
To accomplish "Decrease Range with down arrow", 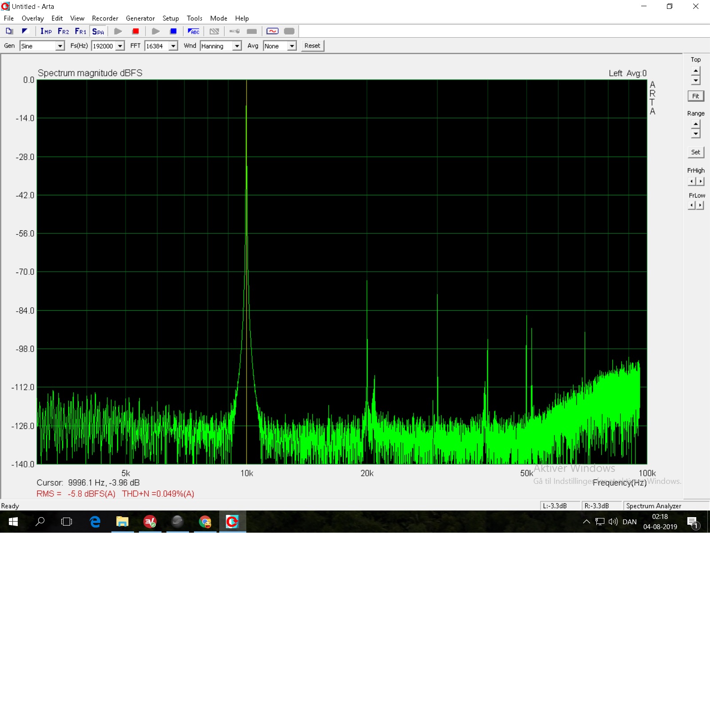I will pos(696,134).
